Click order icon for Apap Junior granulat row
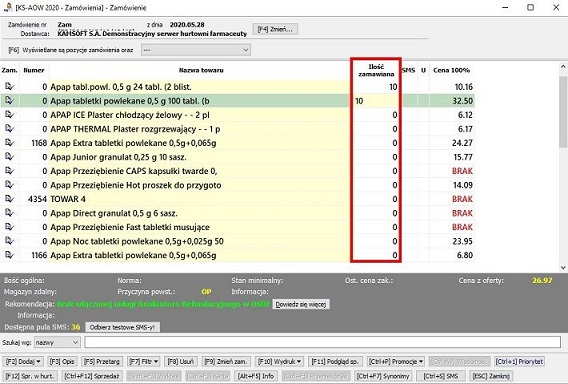Screen dimensions: 568x384 (9, 156)
